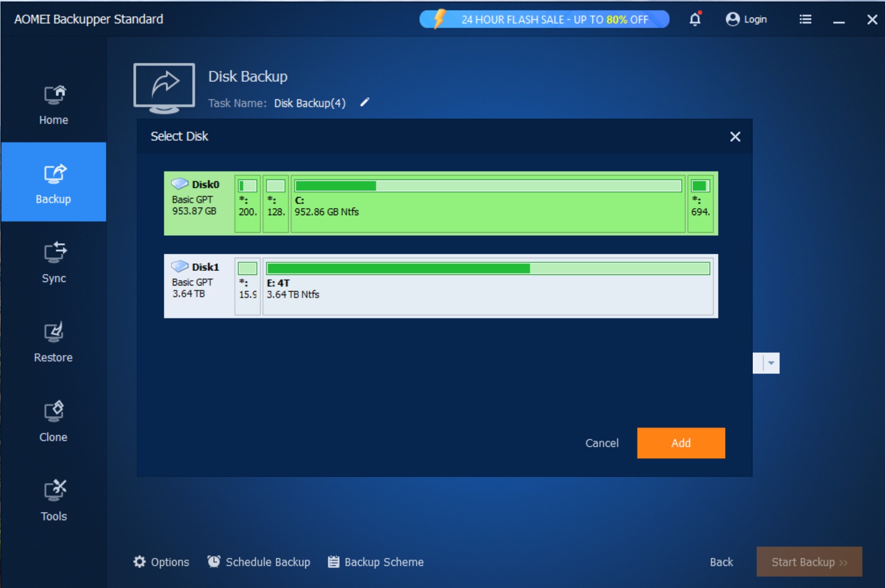Click the Disk1 drive icon
Image resolution: width=885 pixels, height=588 pixels.
point(180,266)
